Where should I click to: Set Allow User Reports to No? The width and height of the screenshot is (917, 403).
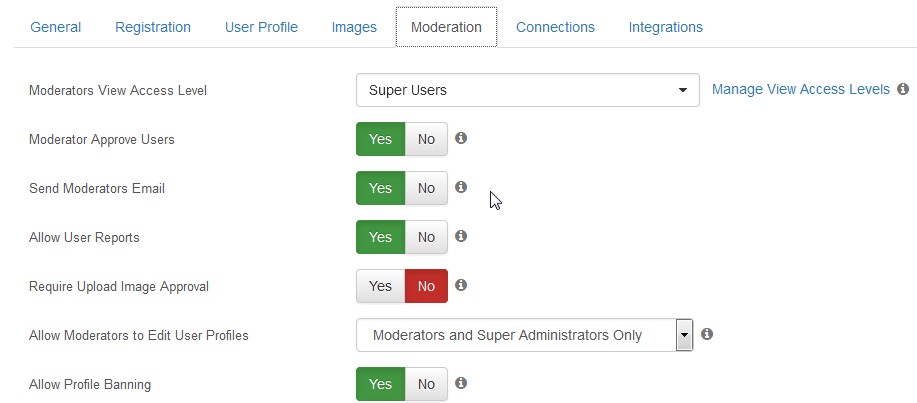click(x=426, y=237)
